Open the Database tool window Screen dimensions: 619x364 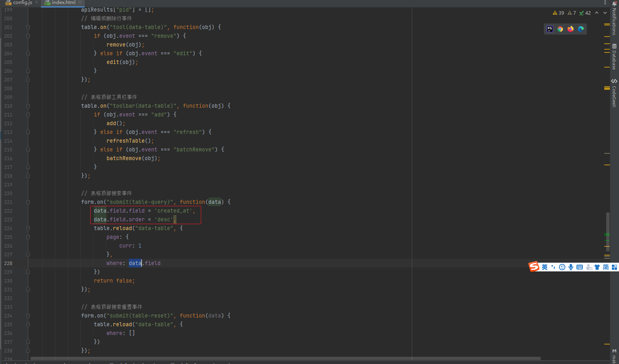point(614,56)
